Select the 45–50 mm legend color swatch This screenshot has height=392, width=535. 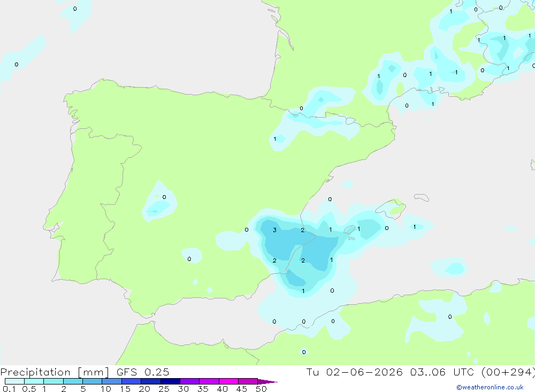click(x=248, y=381)
